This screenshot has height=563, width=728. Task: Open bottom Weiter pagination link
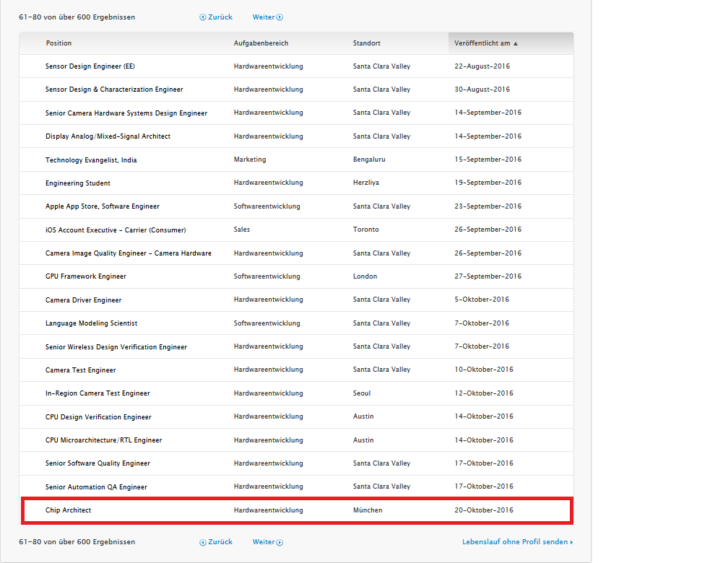coord(264,542)
